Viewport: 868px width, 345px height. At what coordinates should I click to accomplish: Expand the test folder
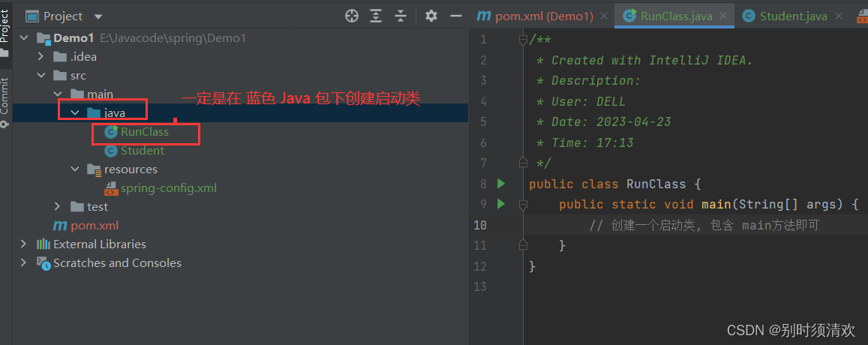pyautogui.click(x=58, y=206)
